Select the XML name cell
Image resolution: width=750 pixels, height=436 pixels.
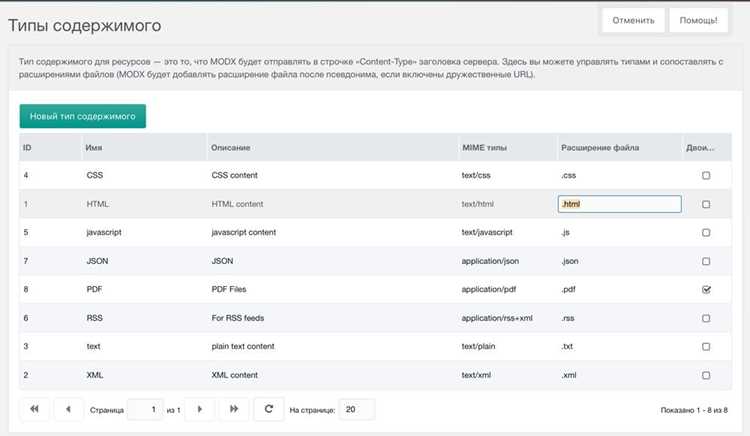95,375
